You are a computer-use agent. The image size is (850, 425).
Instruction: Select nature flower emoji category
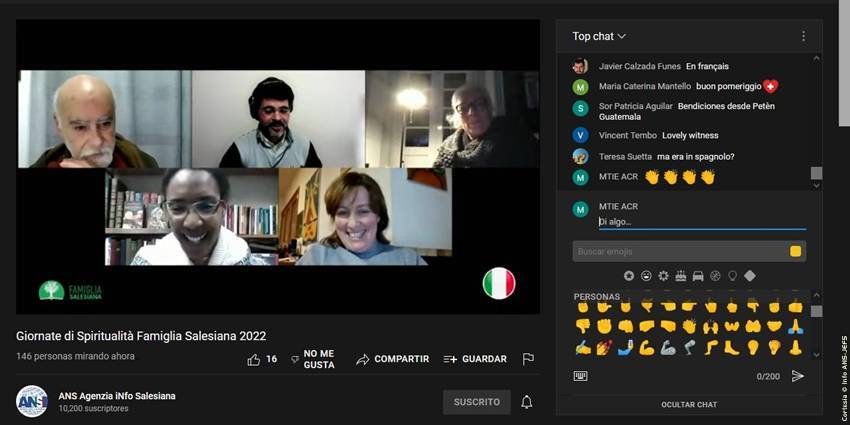(664, 276)
